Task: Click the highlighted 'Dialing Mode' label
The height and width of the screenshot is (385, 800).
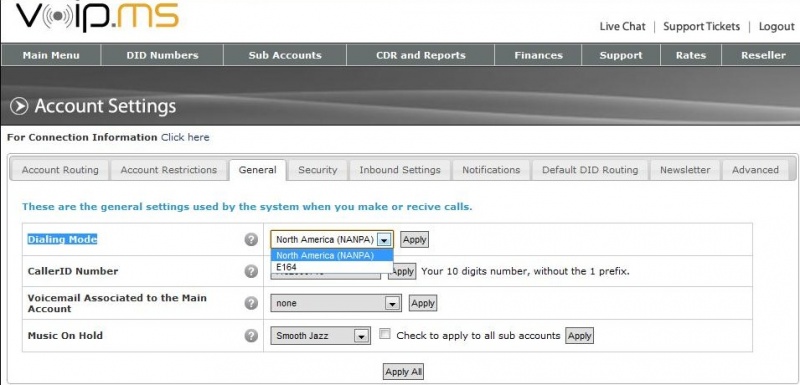Action: click(62, 239)
